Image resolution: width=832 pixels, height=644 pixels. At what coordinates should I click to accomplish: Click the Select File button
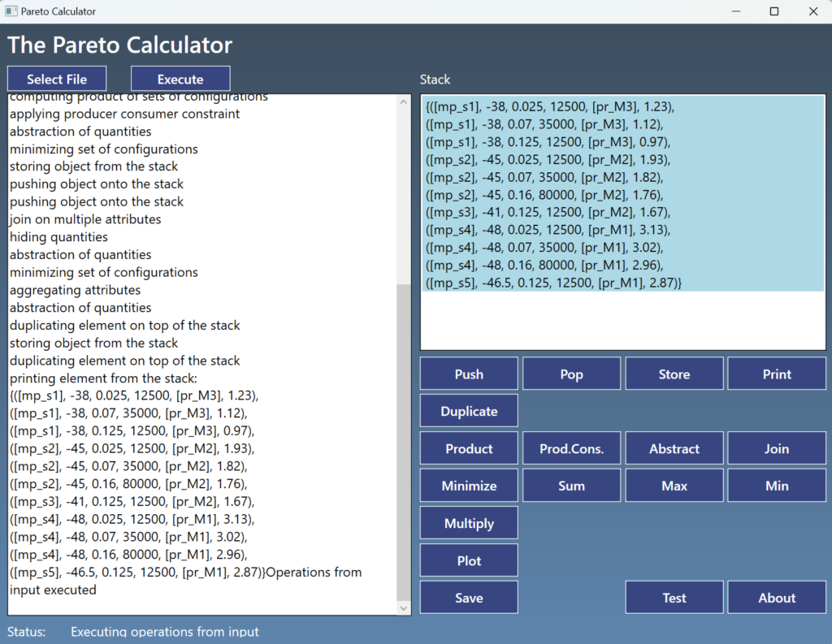(57, 79)
